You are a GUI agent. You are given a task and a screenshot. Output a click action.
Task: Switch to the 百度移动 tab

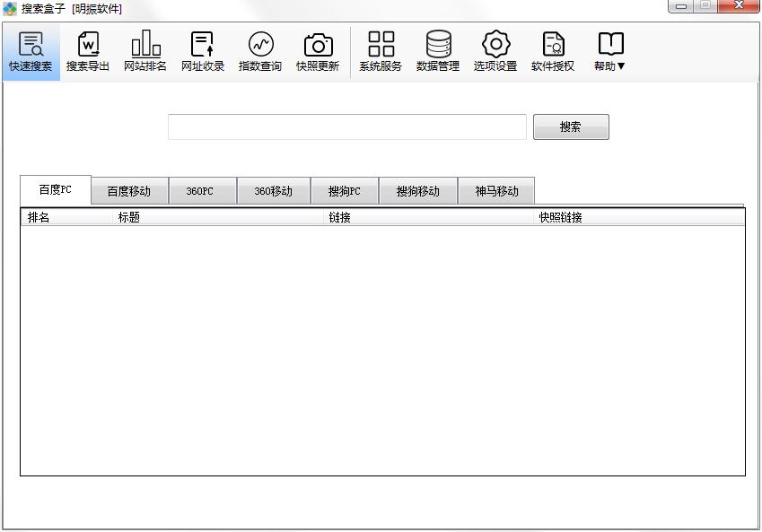coord(129,191)
